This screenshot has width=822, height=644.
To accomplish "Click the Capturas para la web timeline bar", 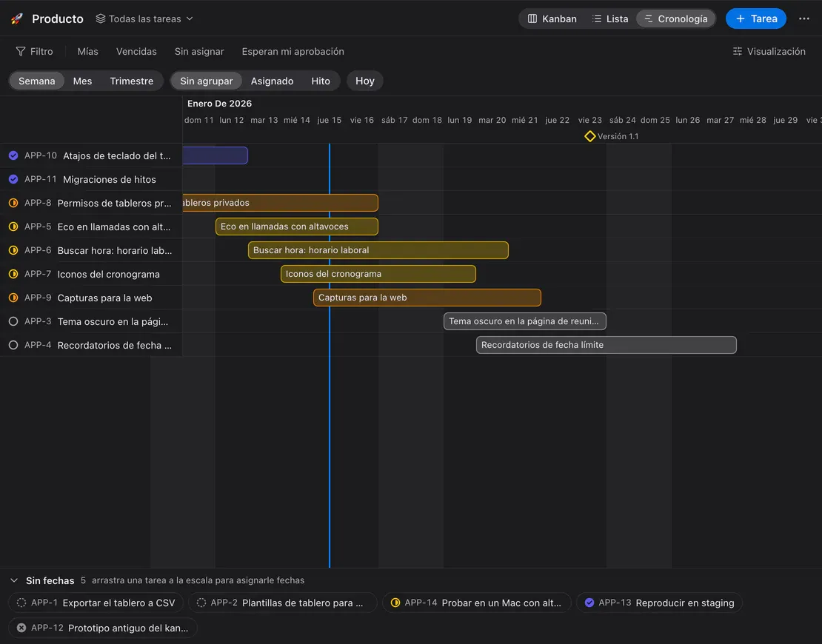I will pyautogui.click(x=427, y=298).
